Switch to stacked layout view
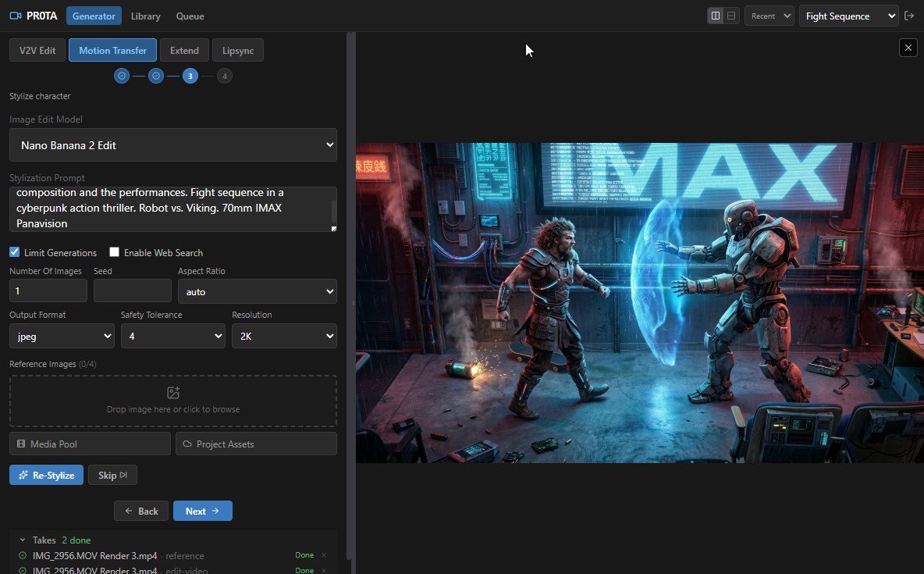 pyautogui.click(x=731, y=16)
